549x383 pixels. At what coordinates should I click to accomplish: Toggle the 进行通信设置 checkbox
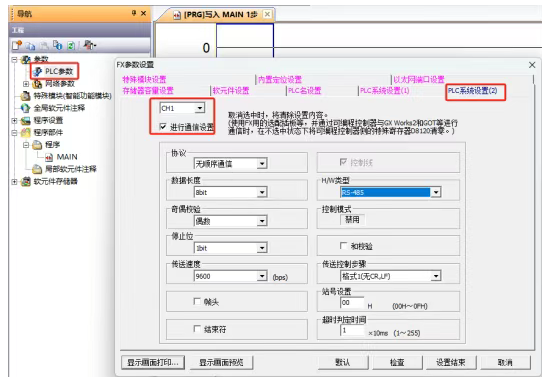(x=163, y=126)
